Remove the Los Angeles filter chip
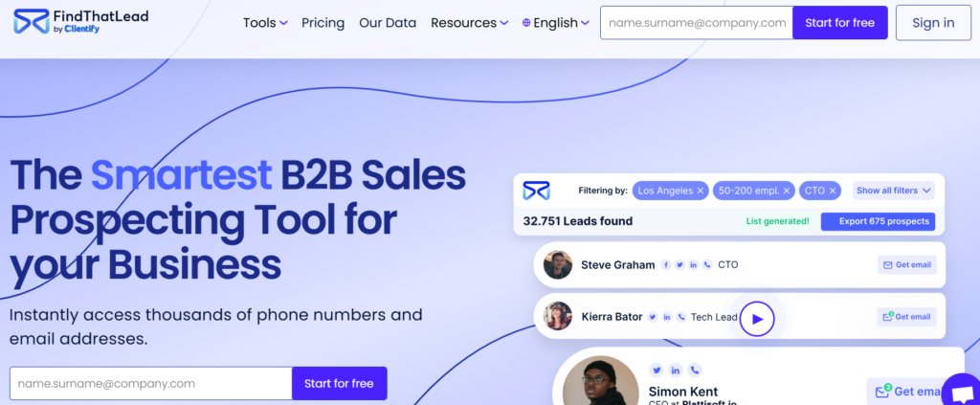 [701, 191]
